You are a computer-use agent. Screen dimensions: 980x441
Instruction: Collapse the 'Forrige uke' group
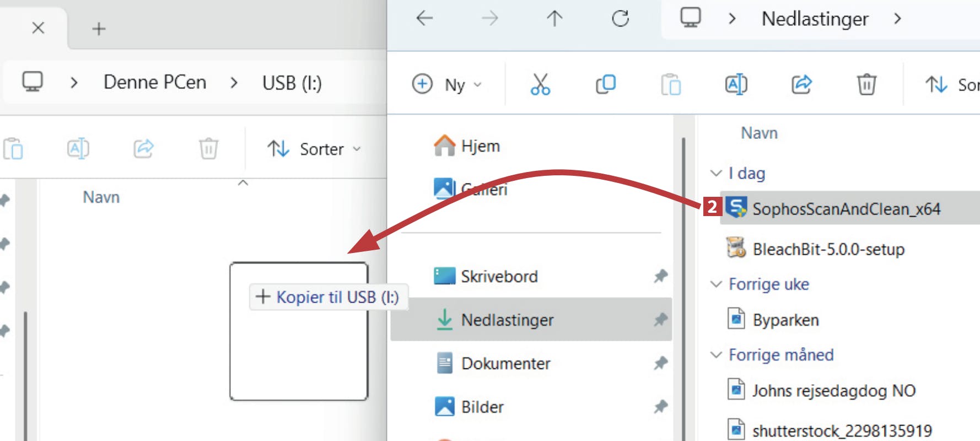(716, 284)
